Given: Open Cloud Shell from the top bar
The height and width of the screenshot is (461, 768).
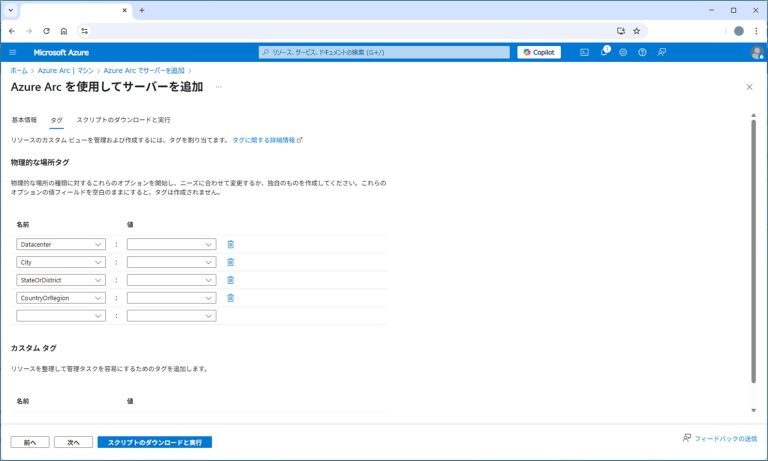Looking at the screenshot, I should [x=585, y=52].
